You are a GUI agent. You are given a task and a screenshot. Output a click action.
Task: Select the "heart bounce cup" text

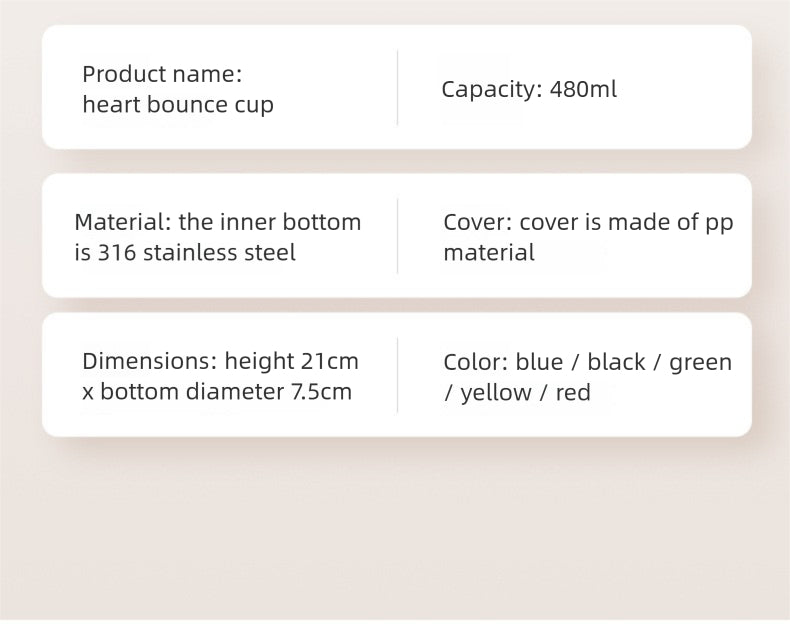(x=178, y=105)
